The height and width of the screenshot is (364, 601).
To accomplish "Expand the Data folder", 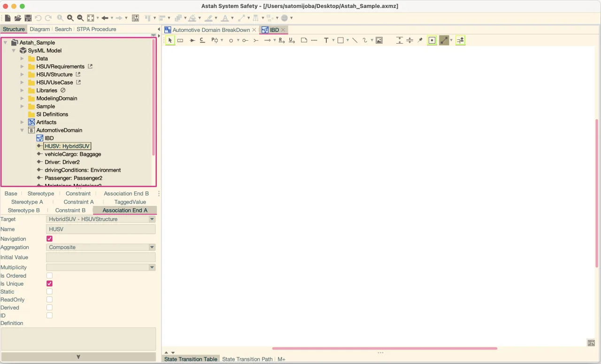I will [22, 59].
